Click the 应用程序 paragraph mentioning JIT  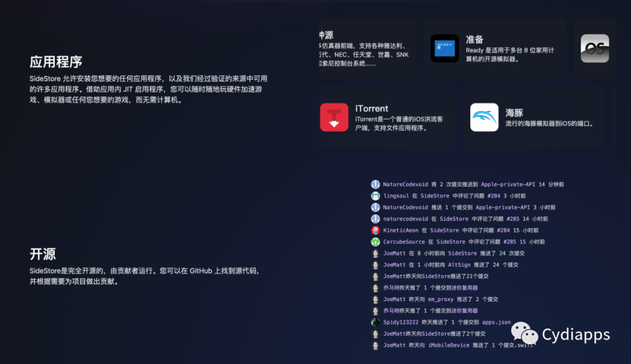148,89
